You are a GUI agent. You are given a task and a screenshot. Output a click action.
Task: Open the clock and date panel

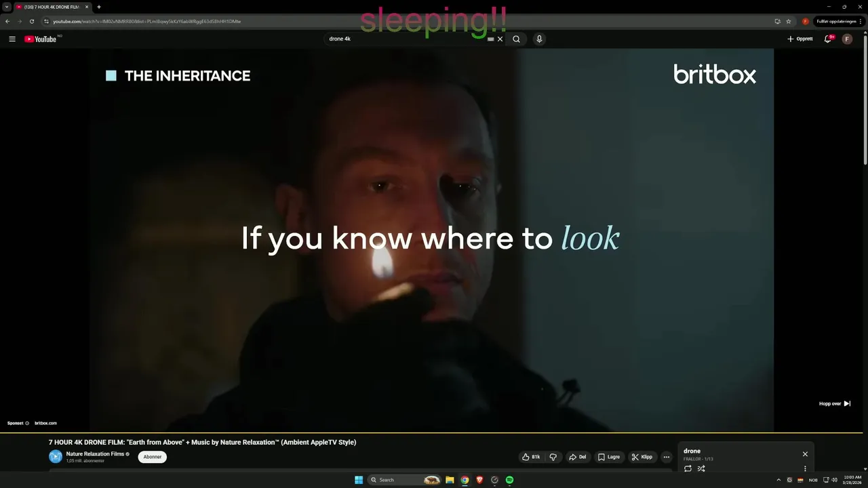click(x=852, y=480)
